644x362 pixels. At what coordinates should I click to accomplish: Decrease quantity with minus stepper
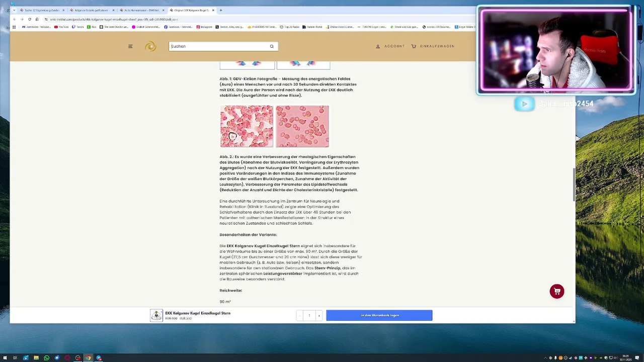click(x=300, y=315)
